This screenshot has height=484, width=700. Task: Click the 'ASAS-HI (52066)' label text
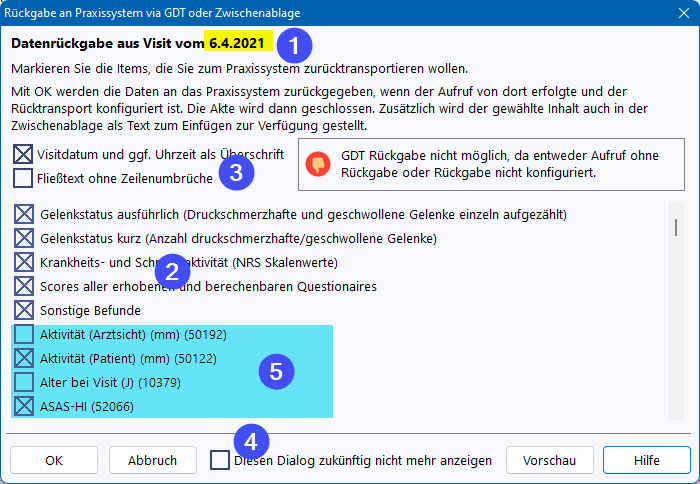click(x=87, y=407)
